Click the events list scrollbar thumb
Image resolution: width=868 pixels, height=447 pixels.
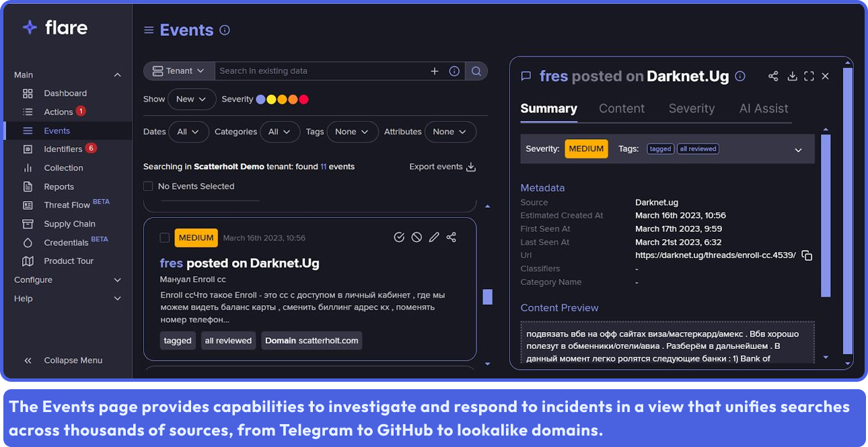coord(488,297)
